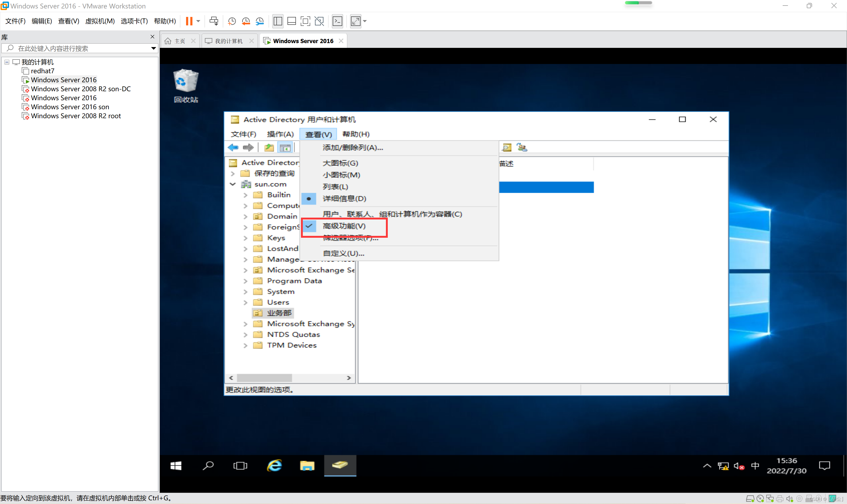847x504 pixels.
Task: Select Large Icons view (大图标)
Action: [340, 163]
